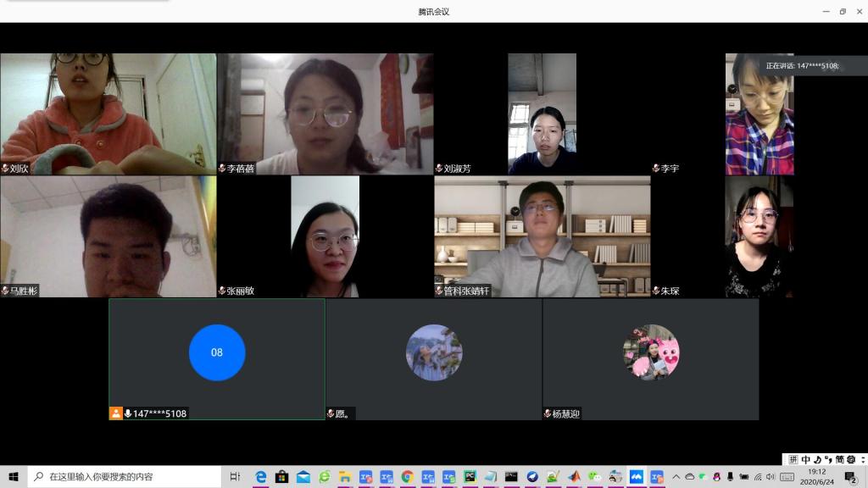Viewport: 868px width, 488px height.
Task: Toggle full/half-width via the moon icon
Action: pos(816,459)
